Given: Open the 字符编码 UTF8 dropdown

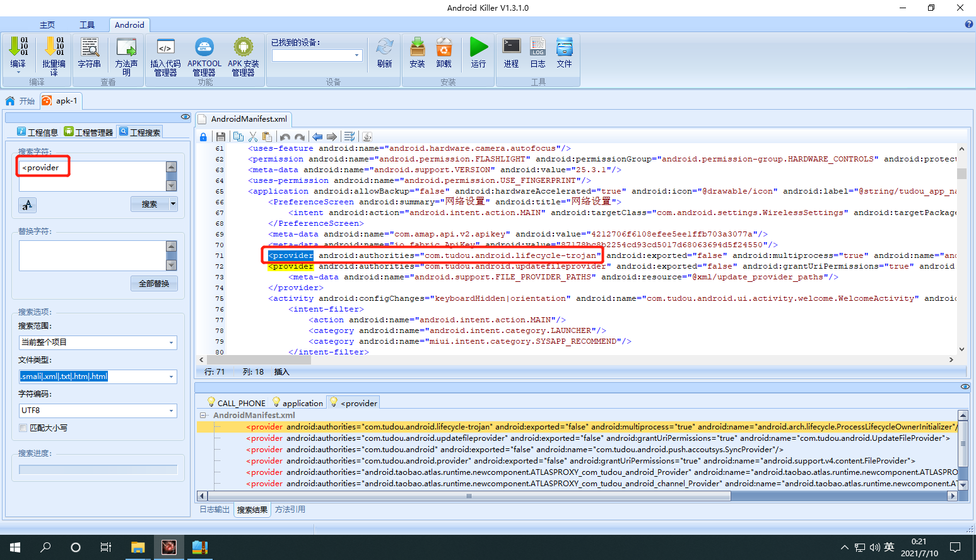Looking at the screenshot, I should point(98,411).
